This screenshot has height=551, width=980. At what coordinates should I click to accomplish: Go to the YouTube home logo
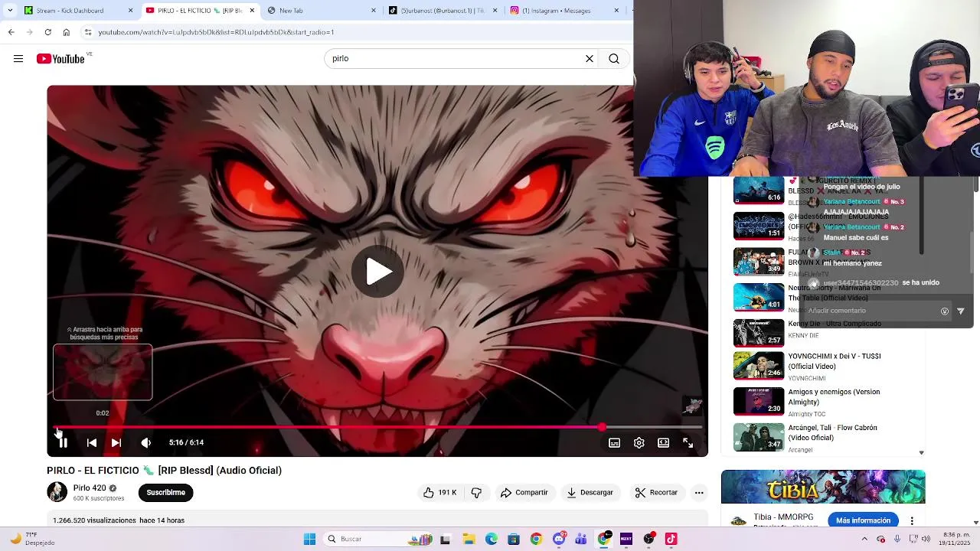pyautogui.click(x=60, y=59)
